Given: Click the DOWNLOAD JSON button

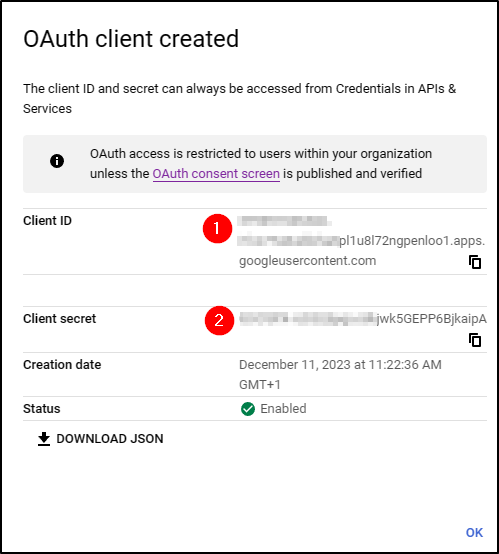Looking at the screenshot, I should tap(101, 438).
